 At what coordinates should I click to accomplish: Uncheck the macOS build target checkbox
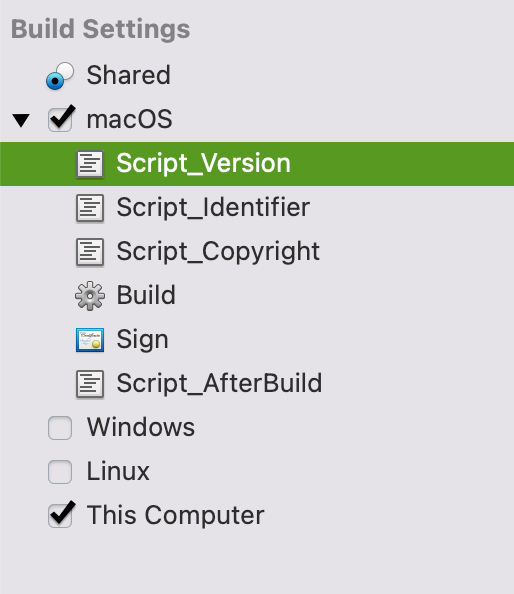[60, 120]
